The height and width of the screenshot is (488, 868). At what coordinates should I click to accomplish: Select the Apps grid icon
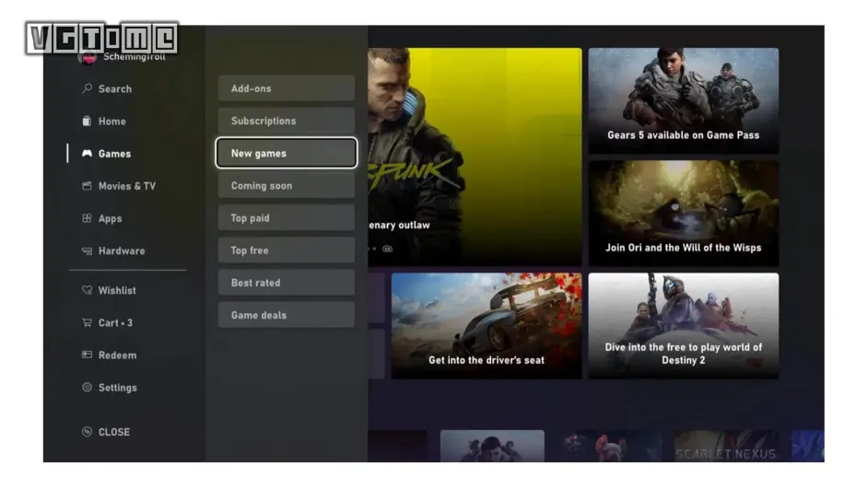pyautogui.click(x=88, y=219)
